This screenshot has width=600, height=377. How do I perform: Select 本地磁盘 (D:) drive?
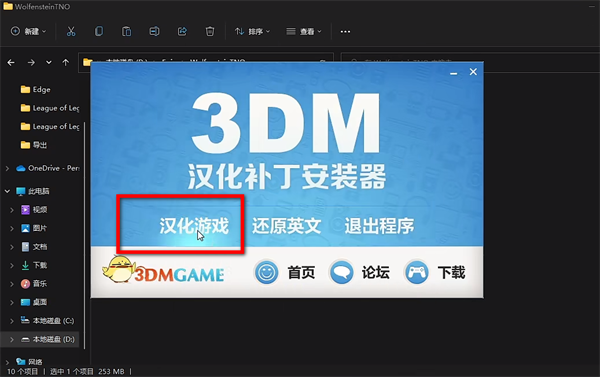point(47,339)
